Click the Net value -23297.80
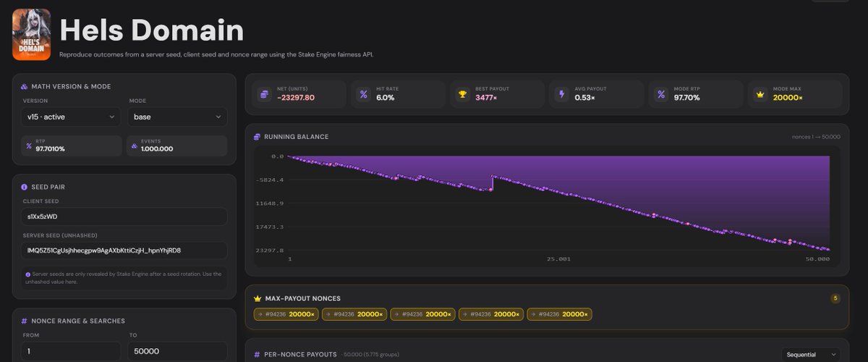This screenshot has height=362, width=868. click(x=296, y=98)
